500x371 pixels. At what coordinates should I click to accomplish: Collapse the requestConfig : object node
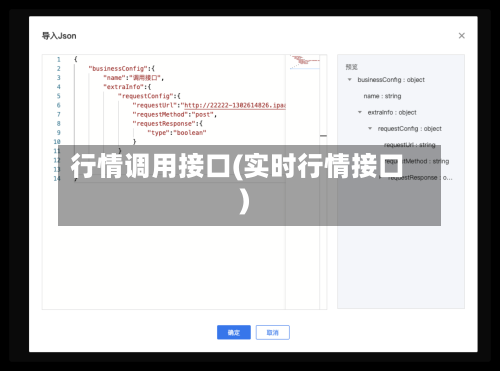click(x=370, y=128)
